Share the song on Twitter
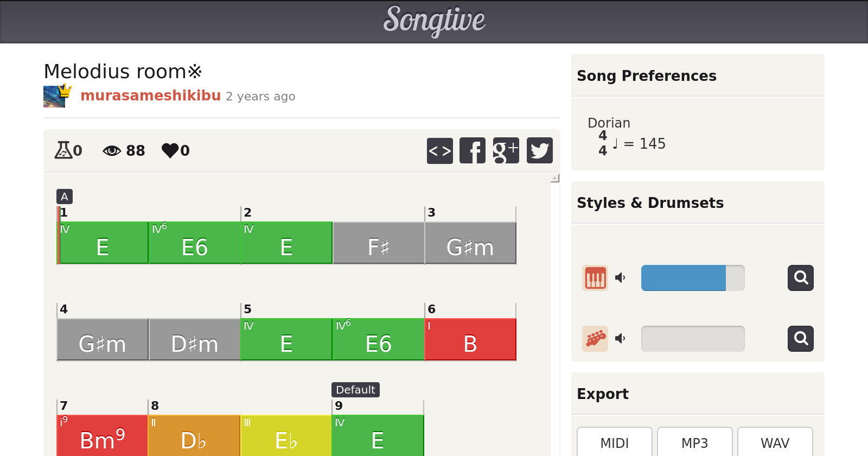Image resolution: width=868 pixels, height=456 pixels. pos(539,150)
